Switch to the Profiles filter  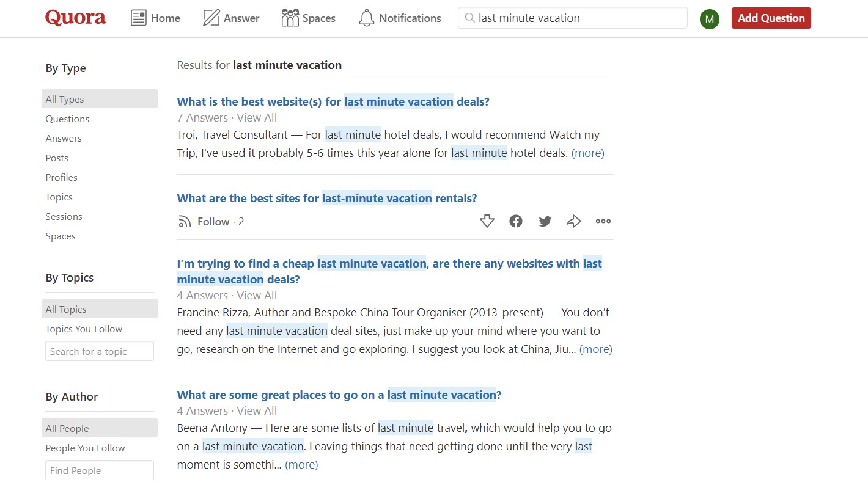coord(61,177)
